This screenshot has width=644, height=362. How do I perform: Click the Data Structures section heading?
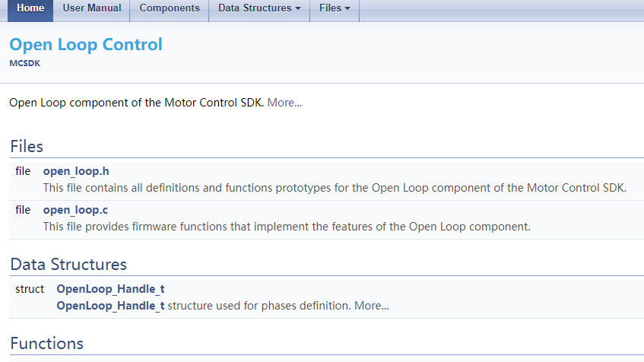pos(68,265)
